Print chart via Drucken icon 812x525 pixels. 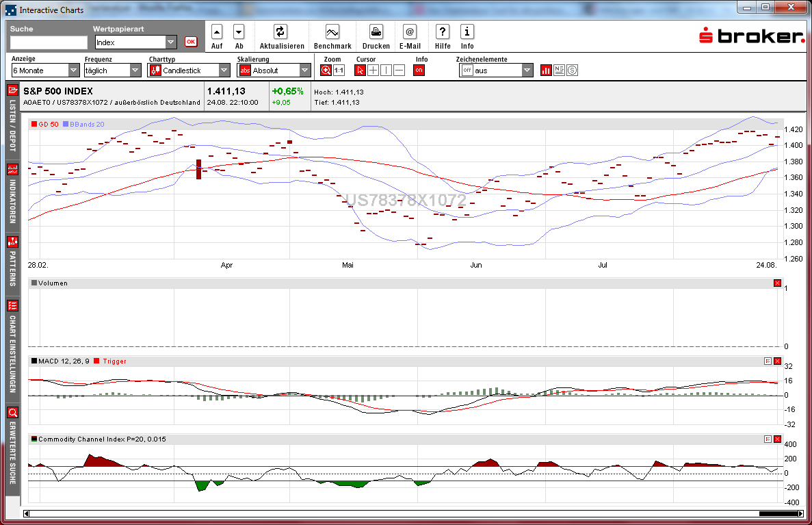[x=376, y=32]
